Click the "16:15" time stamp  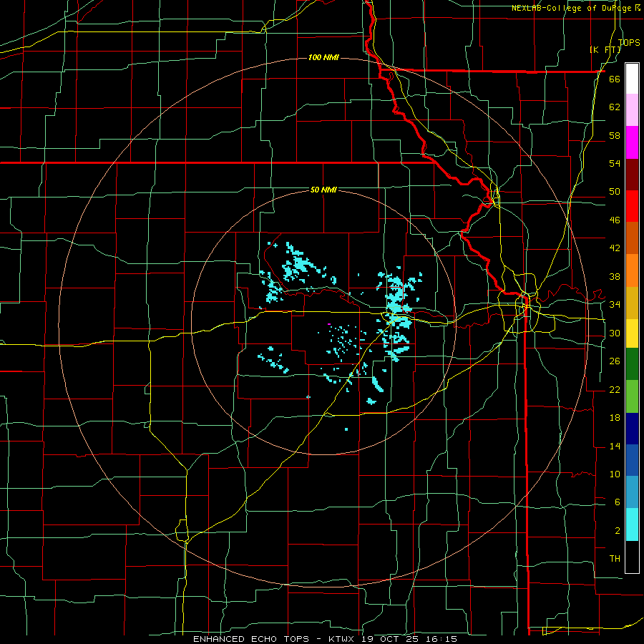click(443, 639)
